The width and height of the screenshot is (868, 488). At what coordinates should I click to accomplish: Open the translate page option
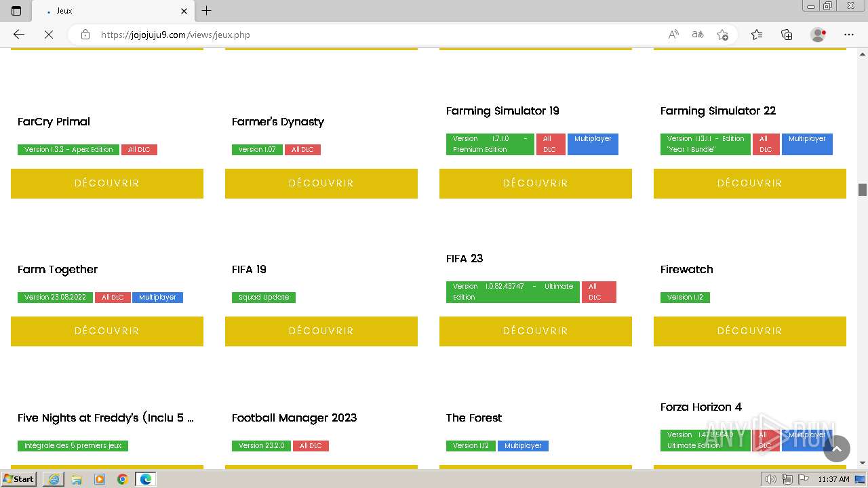pos(698,35)
